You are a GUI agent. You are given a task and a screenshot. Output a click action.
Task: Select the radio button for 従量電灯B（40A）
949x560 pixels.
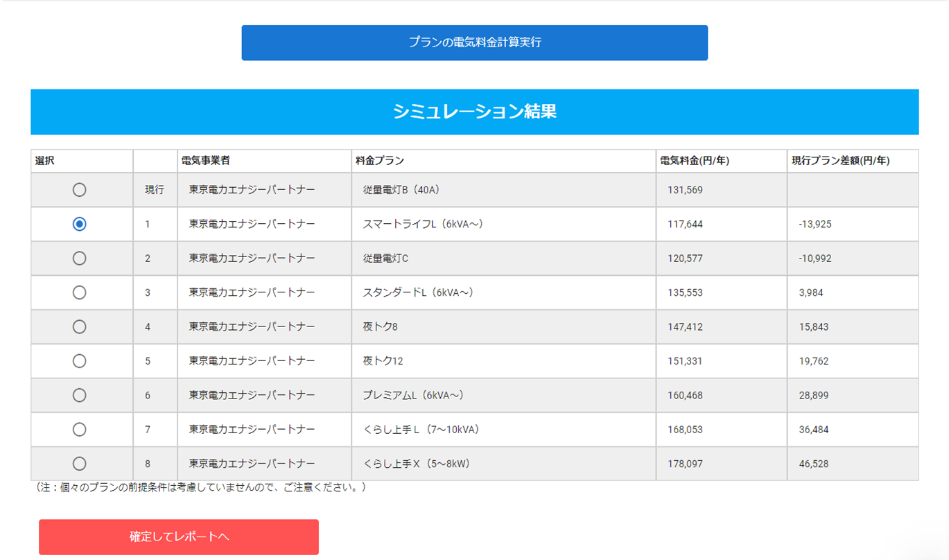click(80, 190)
